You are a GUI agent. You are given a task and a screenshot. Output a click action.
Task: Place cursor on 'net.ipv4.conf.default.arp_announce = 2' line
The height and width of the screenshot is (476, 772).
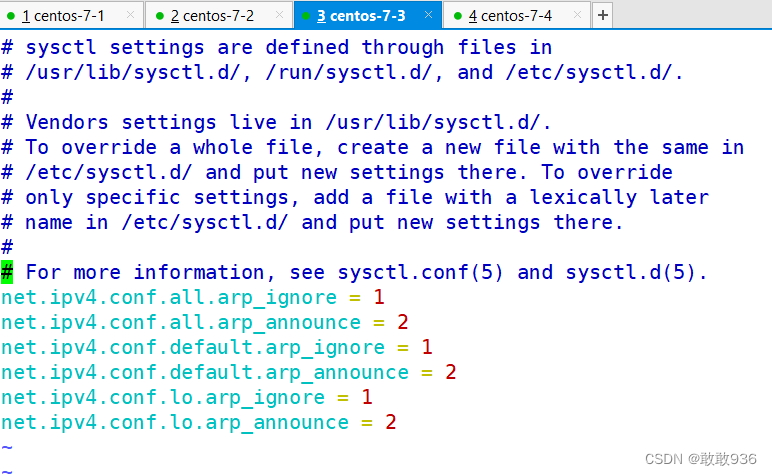point(229,373)
